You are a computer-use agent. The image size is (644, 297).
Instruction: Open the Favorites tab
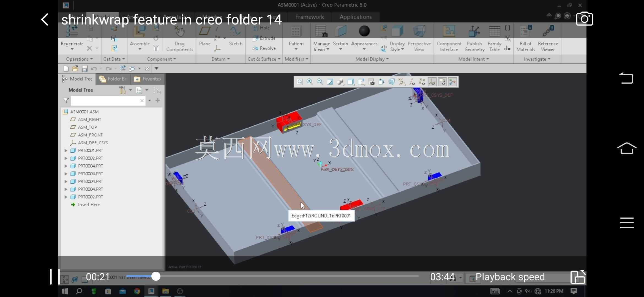(x=148, y=79)
